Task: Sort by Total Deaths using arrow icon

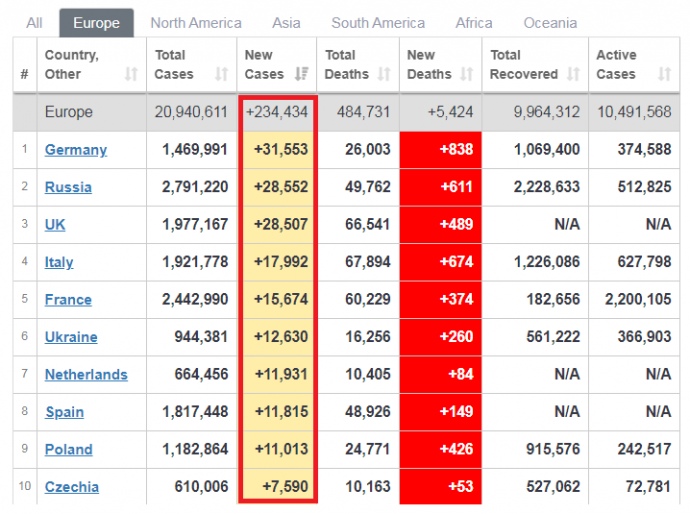Action: 385,74
